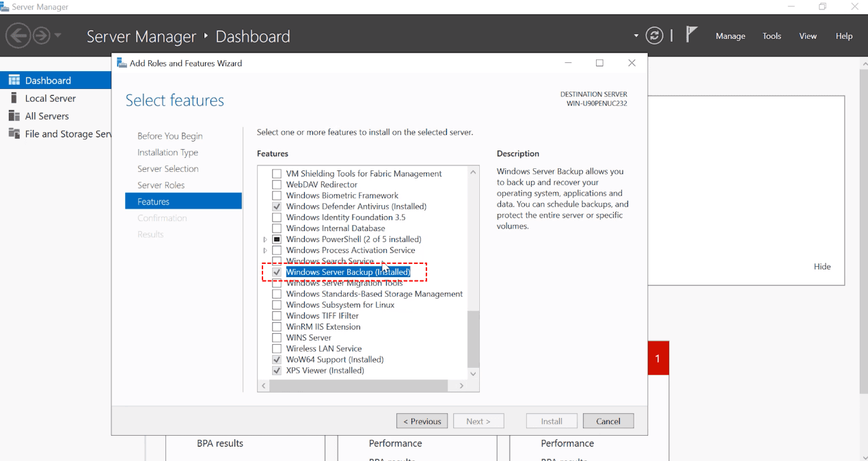Click the features list down scroll arrow

point(473,374)
